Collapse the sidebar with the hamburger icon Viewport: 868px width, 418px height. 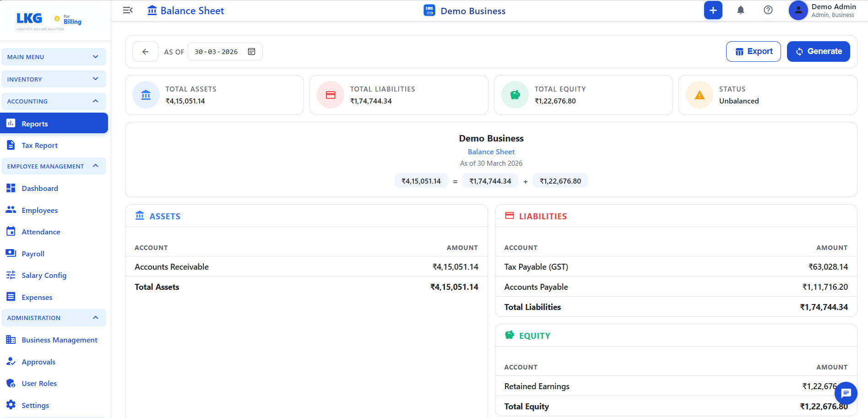point(128,10)
